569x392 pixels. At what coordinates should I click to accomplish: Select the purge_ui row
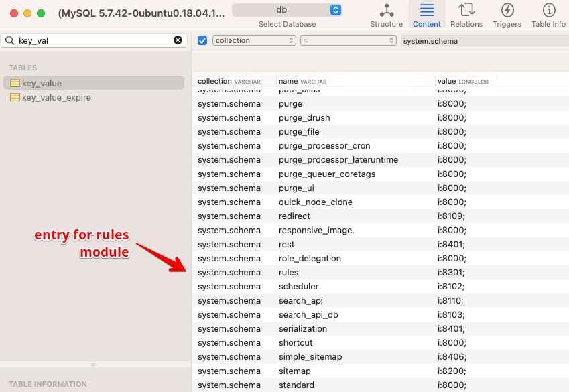(x=380, y=188)
